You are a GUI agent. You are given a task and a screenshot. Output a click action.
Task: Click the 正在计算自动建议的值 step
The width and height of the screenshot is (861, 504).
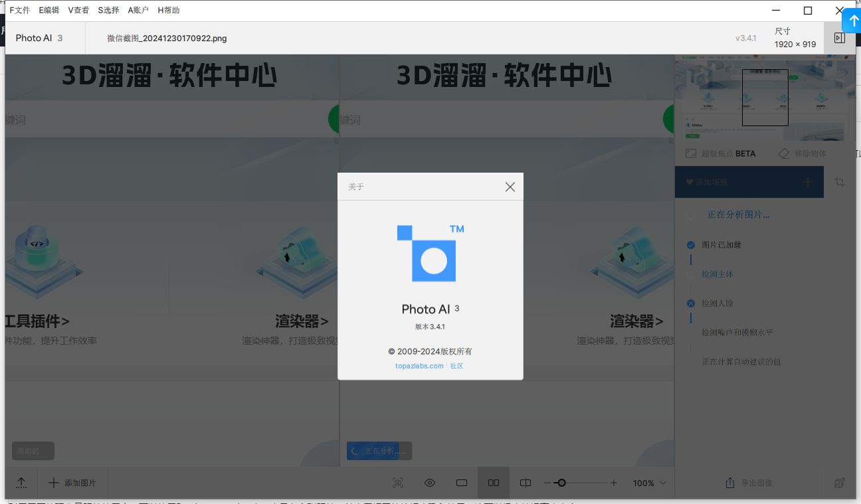pos(741,362)
